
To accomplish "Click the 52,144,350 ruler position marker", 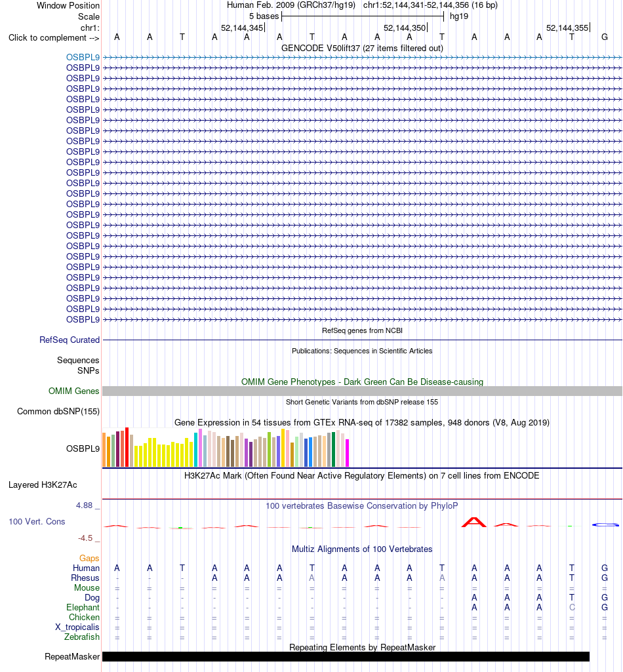I will [x=405, y=28].
